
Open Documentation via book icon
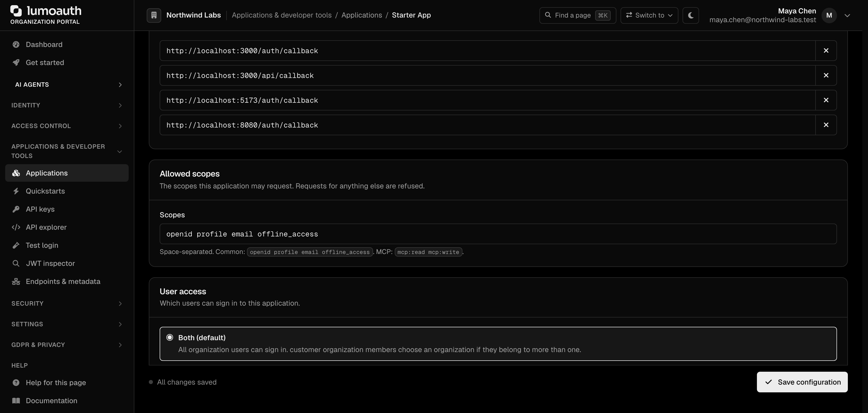(16, 401)
